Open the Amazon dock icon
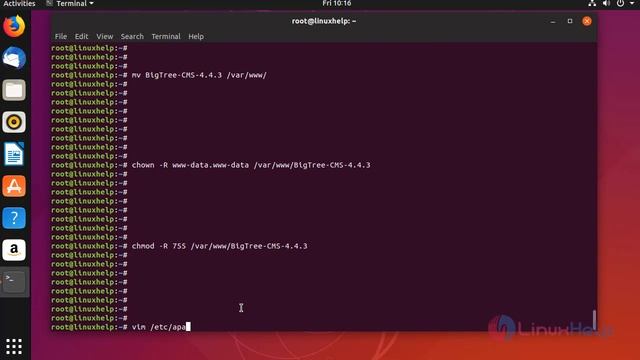 (x=14, y=250)
